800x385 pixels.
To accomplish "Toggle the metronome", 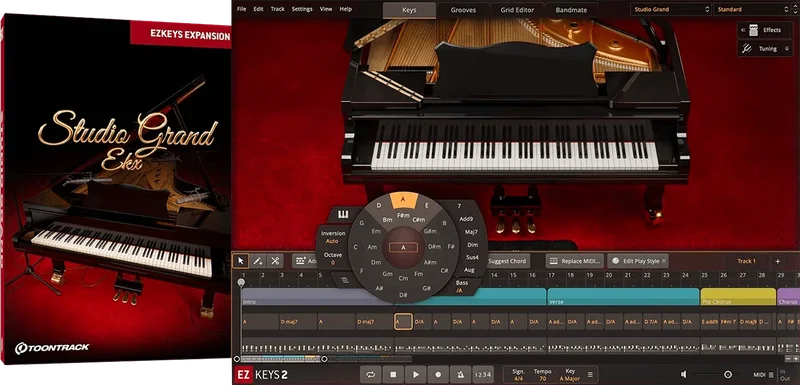I will pyautogui.click(x=461, y=375).
